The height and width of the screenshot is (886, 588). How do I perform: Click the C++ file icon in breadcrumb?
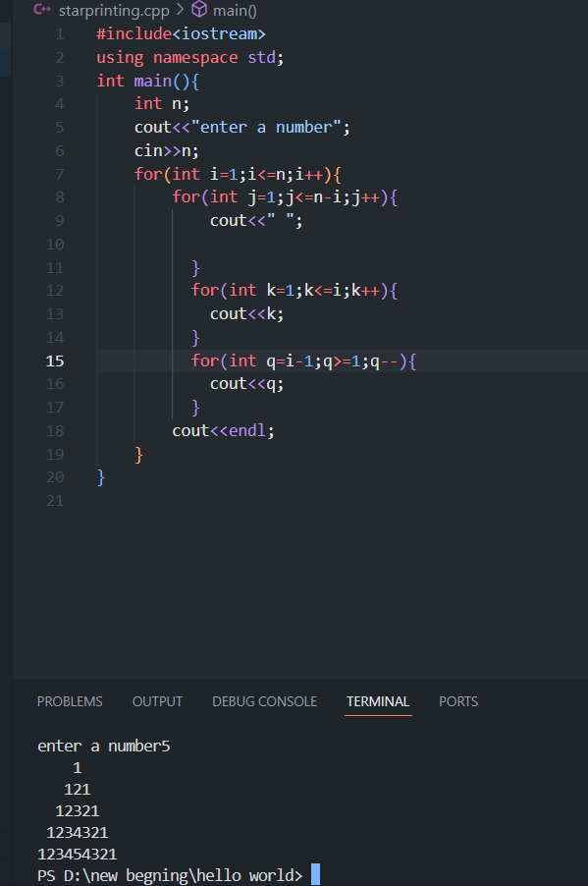coord(42,9)
